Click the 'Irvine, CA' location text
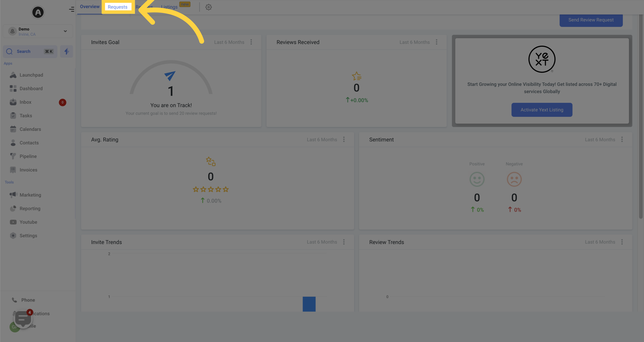This screenshot has width=644, height=342. [x=27, y=34]
